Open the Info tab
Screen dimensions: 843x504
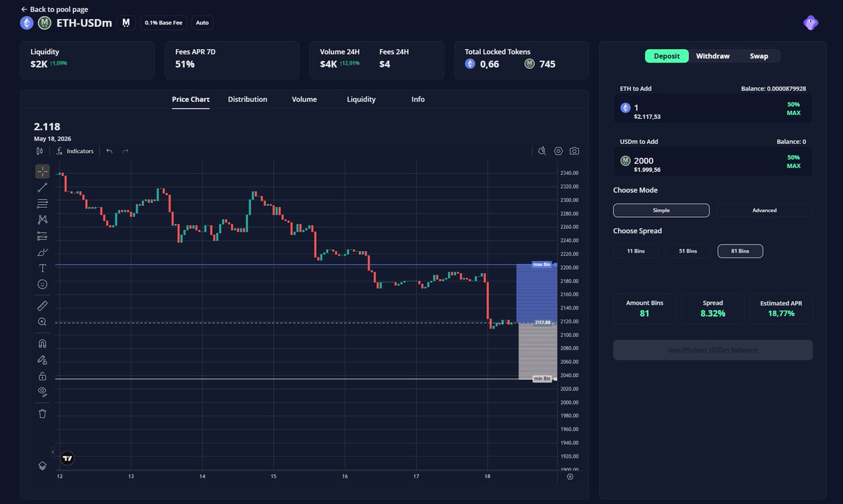pos(418,100)
